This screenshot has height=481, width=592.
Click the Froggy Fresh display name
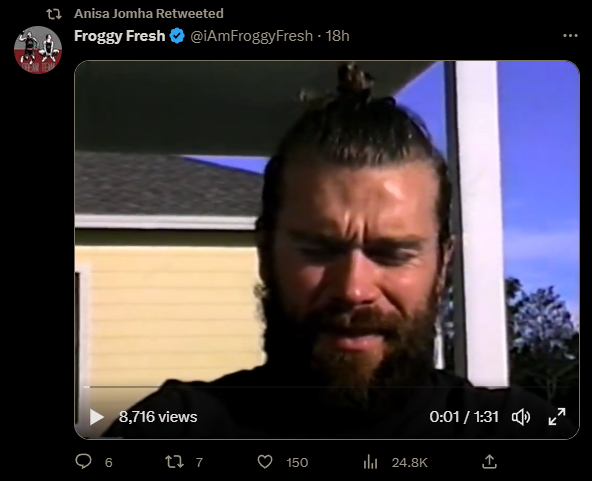(119, 36)
